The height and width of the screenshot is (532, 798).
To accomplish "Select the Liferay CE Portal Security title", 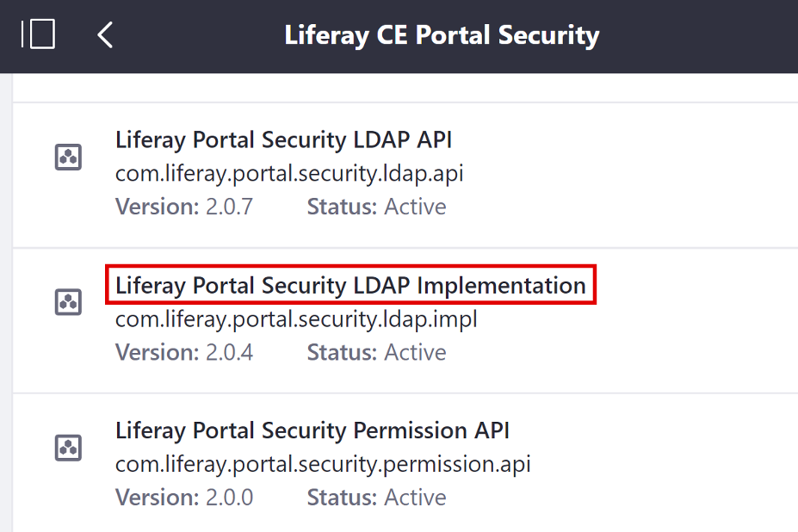I will tap(442, 35).
